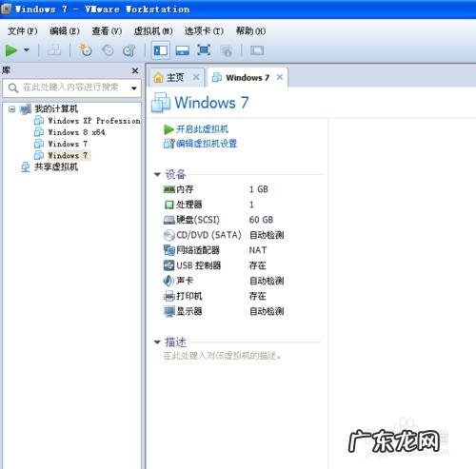Open the 查看(V) menu
Screen dimensions: 476x469
[x=107, y=31]
